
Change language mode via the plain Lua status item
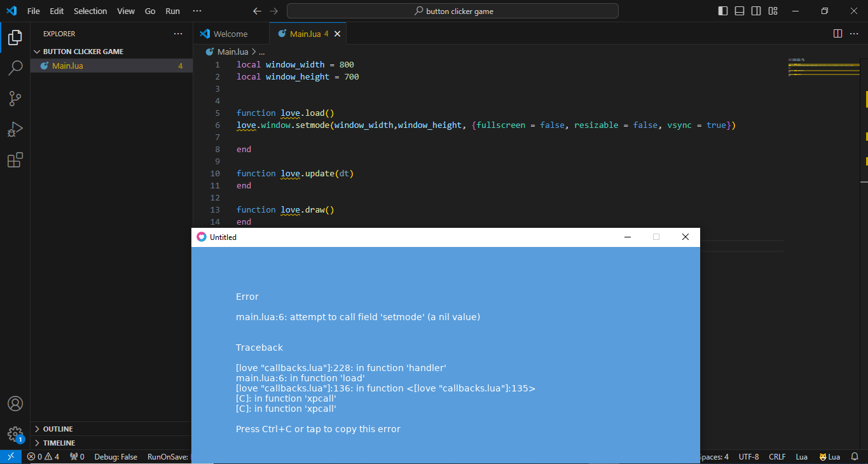(802, 457)
